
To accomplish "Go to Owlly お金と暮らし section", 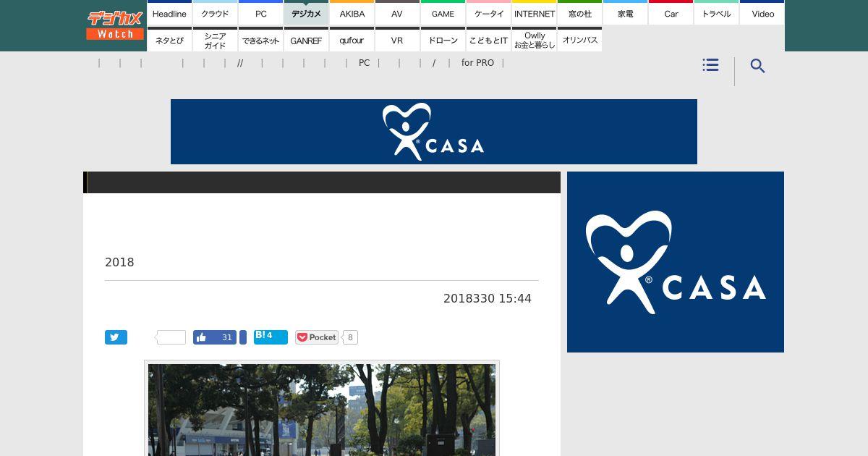I will point(534,40).
